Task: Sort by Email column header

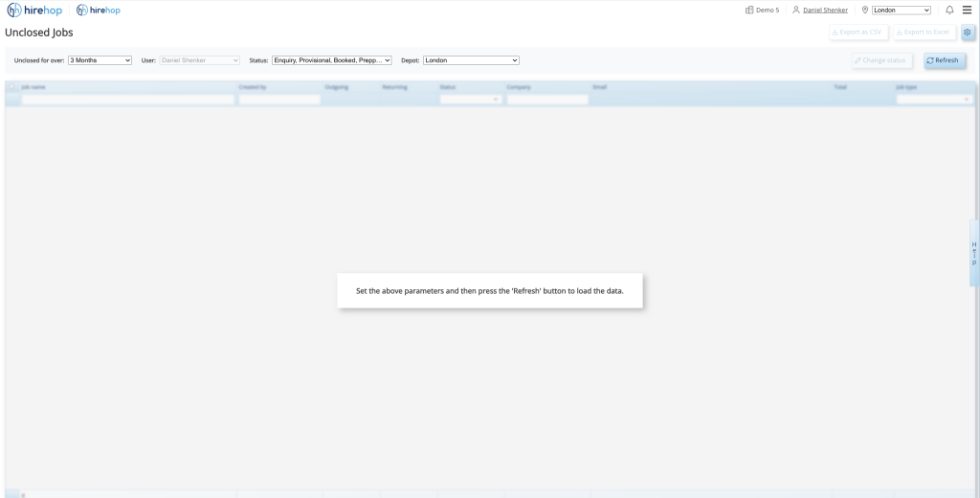Action: click(x=599, y=87)
